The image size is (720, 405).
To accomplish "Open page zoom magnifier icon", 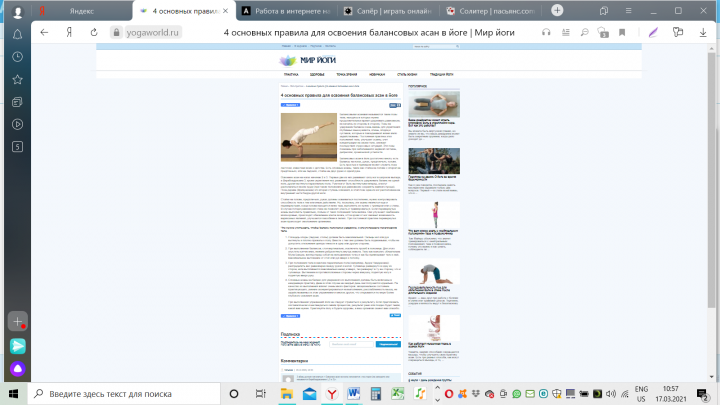I will click(585, 33).
